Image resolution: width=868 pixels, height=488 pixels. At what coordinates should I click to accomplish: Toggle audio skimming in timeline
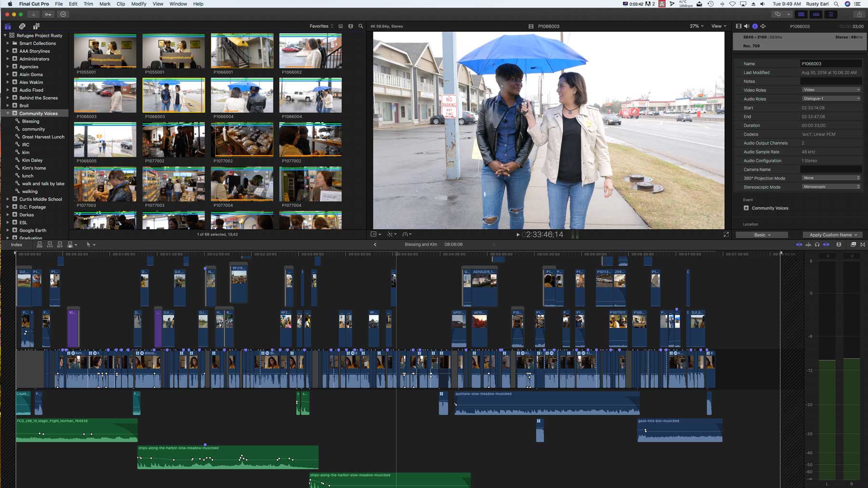point(808,245)
